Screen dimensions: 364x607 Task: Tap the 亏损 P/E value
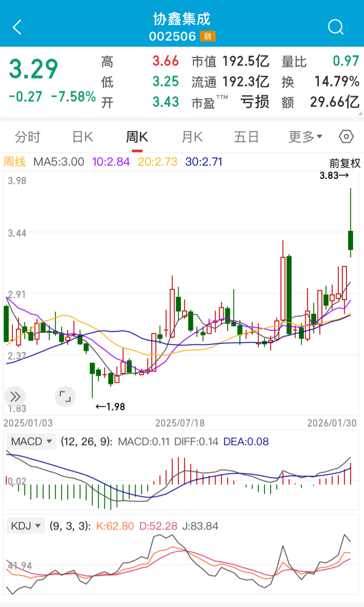pyautogui.click(x=255, y=101)
